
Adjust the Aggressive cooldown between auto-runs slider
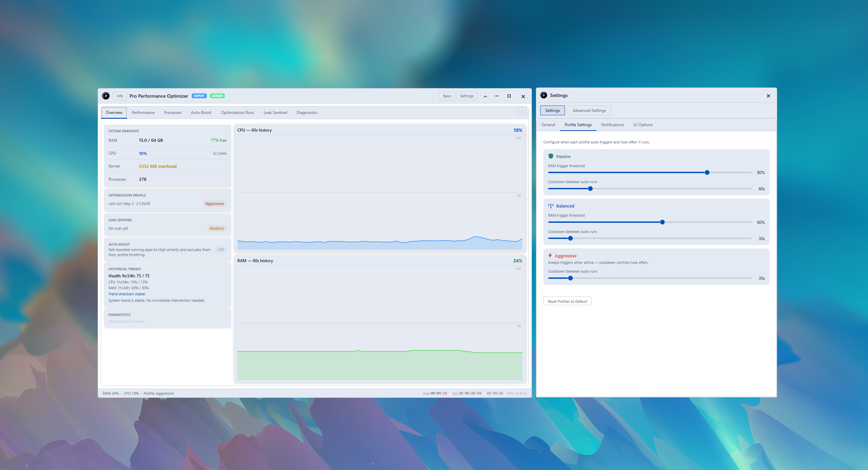[x=650, y=278]
